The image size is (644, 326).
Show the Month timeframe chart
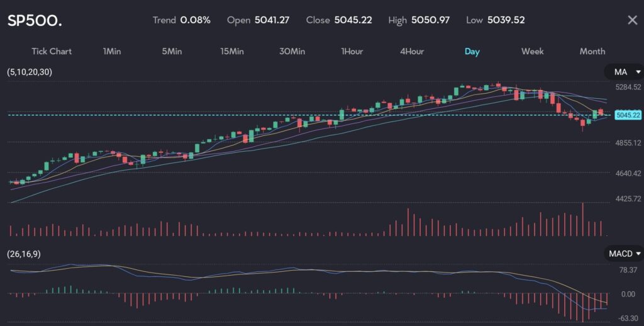point(592,52)
